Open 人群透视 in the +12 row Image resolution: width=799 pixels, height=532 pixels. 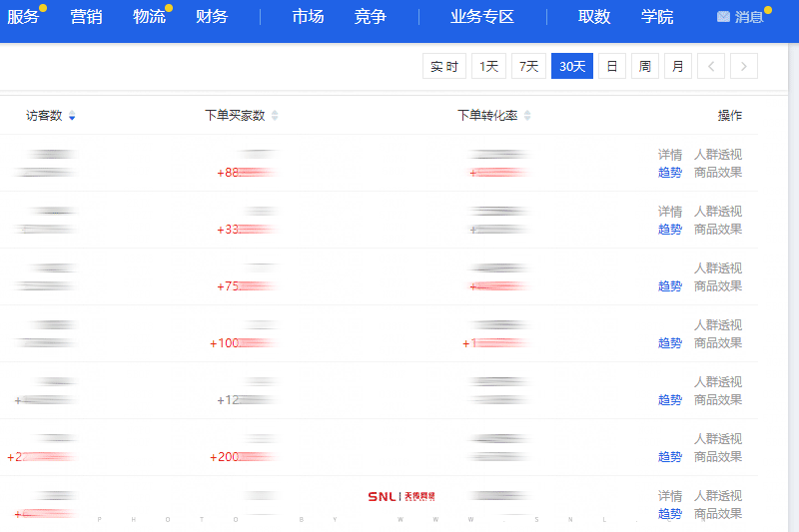point(718,382)
